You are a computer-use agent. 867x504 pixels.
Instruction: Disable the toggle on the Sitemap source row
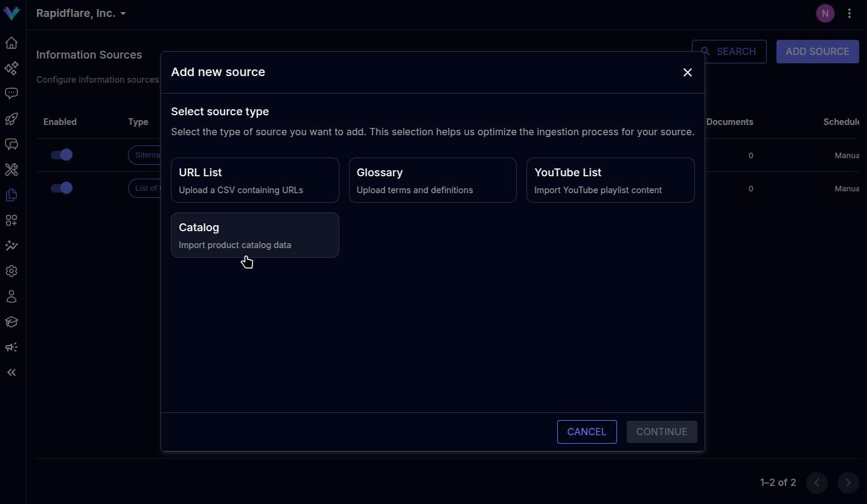pos(62,155)
